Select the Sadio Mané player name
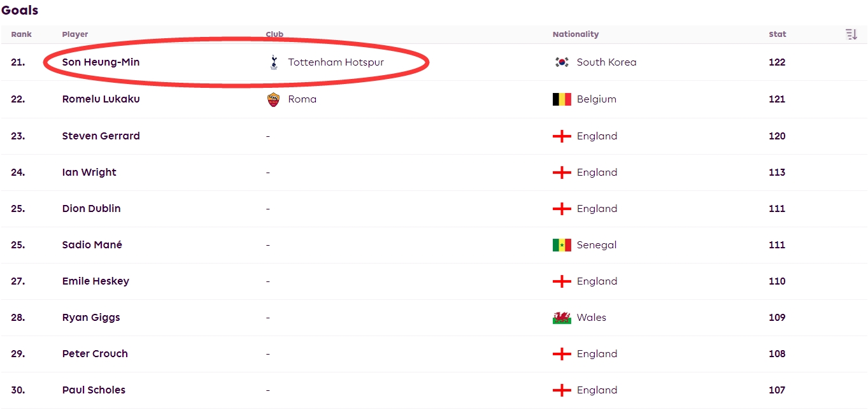This screenshot has height=410, width=868. point(92,245)
